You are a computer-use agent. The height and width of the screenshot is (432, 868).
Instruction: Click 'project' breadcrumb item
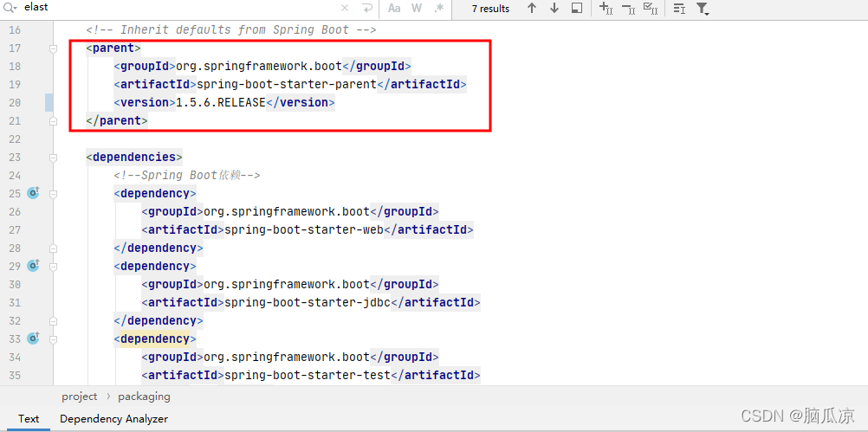tap(79, 397)
